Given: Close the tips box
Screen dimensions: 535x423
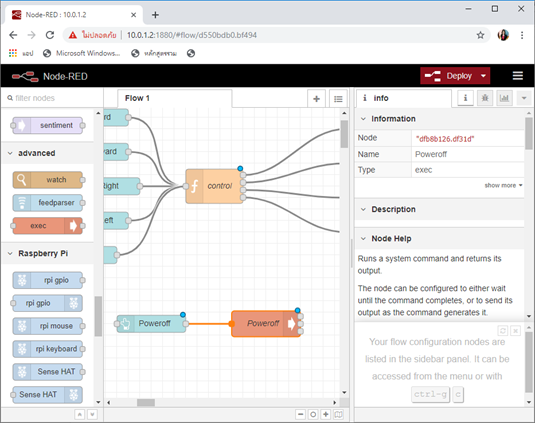Looking at the screenshot, I should (516, 331).
